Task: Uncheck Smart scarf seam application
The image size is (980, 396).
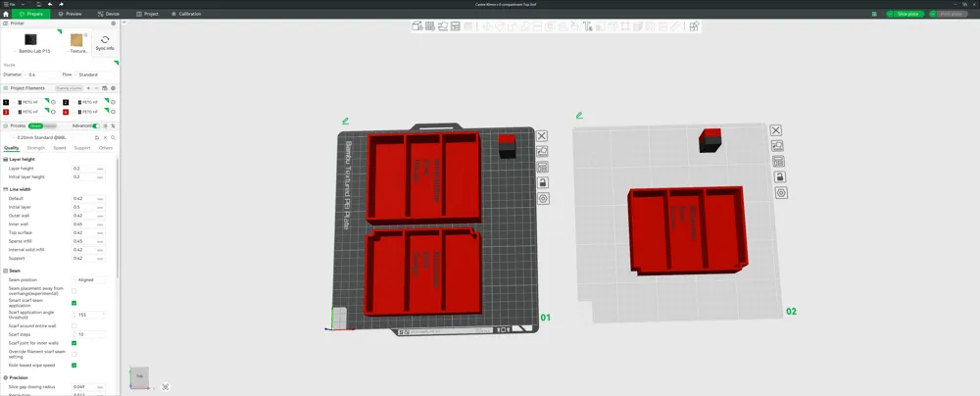Action: (x=73, y=303)
